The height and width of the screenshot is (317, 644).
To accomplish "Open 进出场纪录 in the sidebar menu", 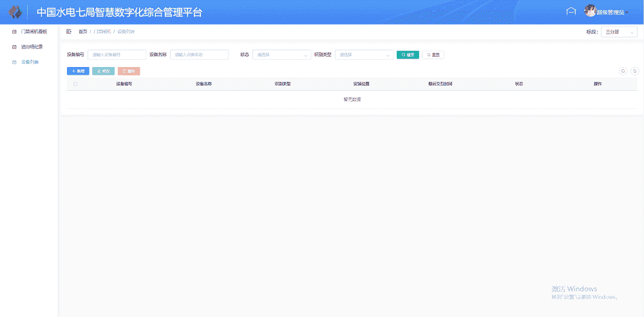I will [32, 46].
